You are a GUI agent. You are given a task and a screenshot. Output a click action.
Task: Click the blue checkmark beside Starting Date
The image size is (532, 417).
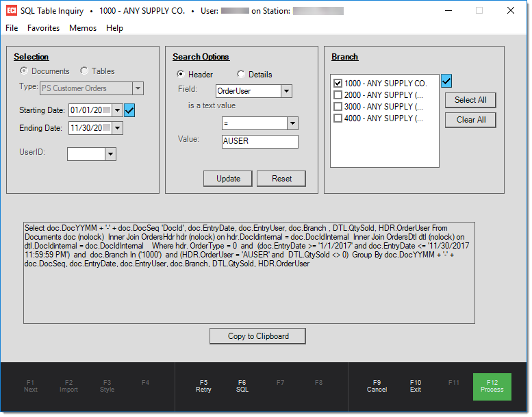pyautogui.click(x=129, y=110)
